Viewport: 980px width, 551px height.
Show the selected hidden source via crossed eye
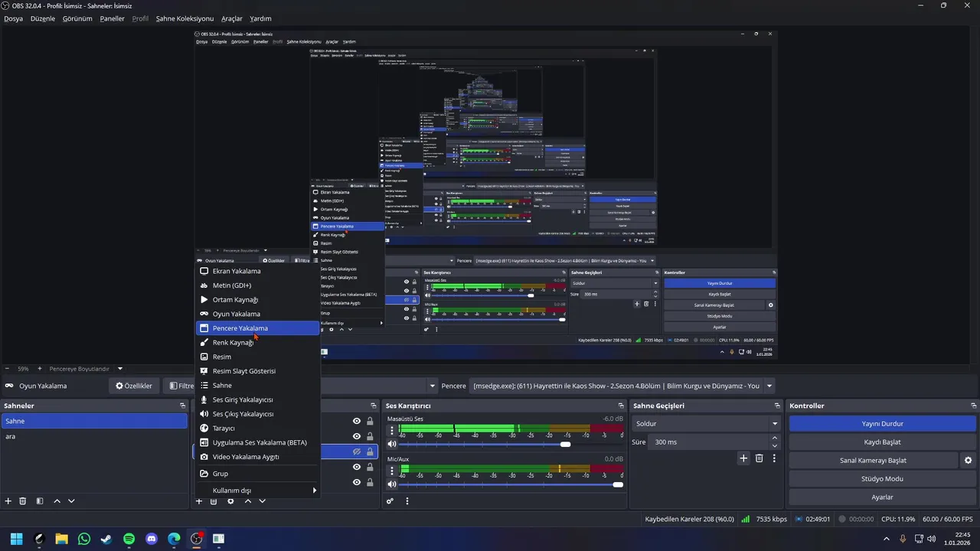pyautogui.click(x=357, y=452)
